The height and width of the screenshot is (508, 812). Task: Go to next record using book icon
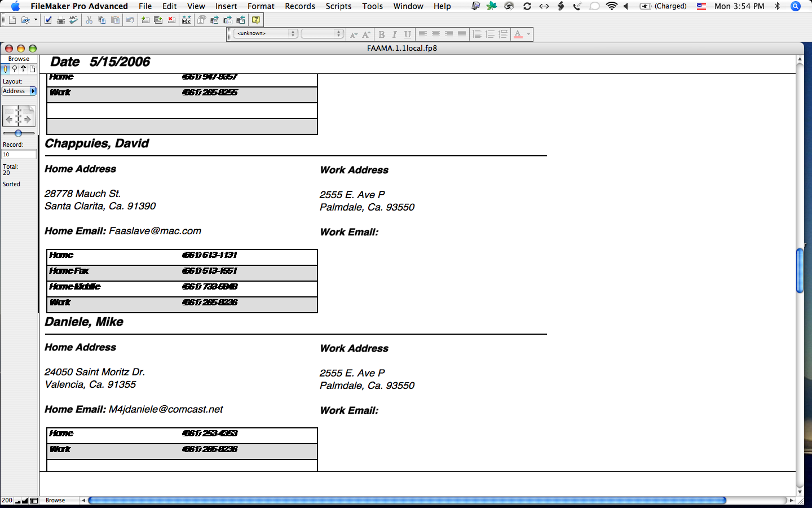(x=27, y=119)
